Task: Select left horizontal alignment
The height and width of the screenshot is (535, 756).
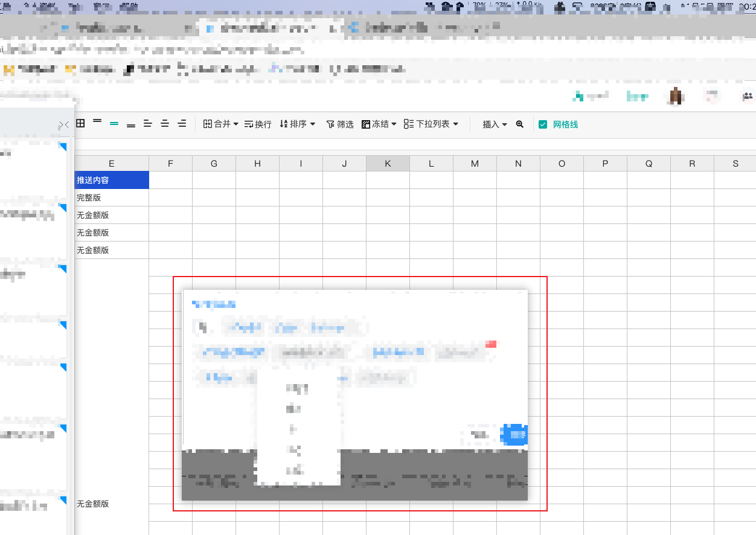Action: click(147, 123)
